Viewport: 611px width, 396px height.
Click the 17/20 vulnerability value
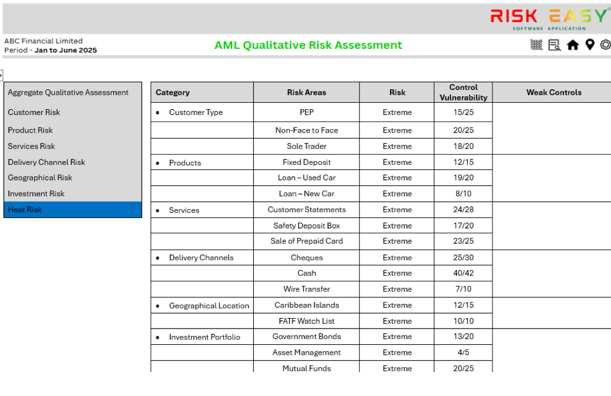463,226
